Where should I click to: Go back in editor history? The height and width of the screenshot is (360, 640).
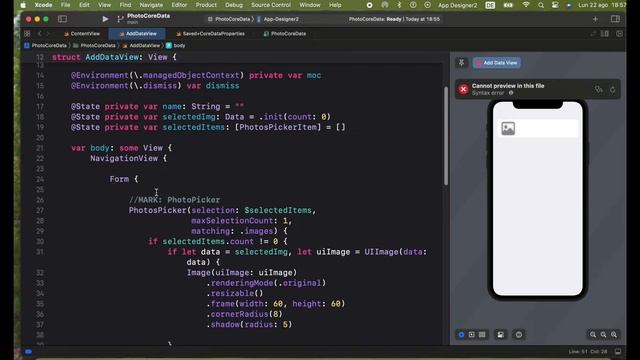coord(40,33)
